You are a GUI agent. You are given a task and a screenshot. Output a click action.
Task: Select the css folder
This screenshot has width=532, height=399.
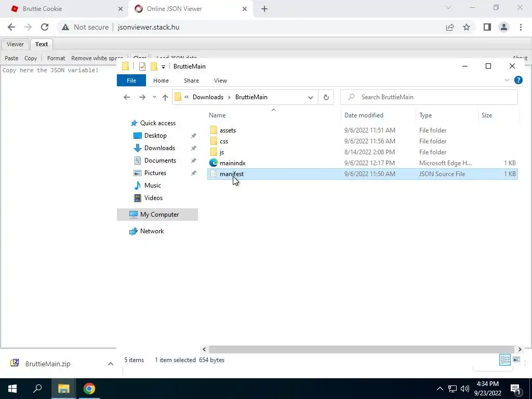(x=362, y=141)
